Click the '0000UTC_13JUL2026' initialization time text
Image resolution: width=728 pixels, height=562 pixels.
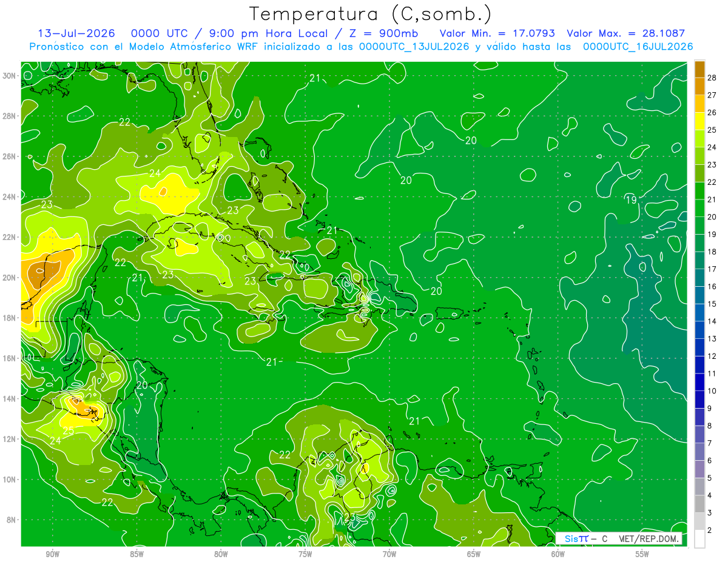(414, 47)
